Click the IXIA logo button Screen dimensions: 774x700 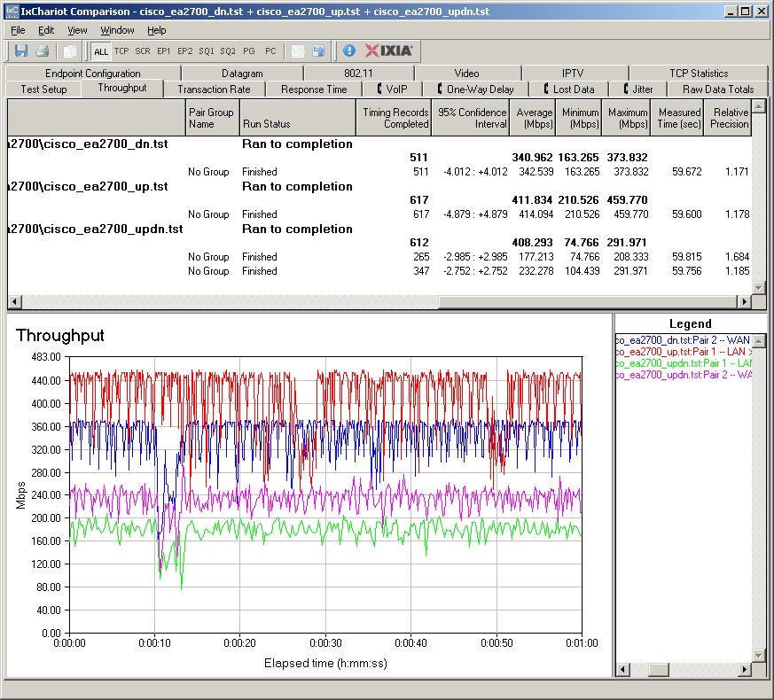(389, 51)
